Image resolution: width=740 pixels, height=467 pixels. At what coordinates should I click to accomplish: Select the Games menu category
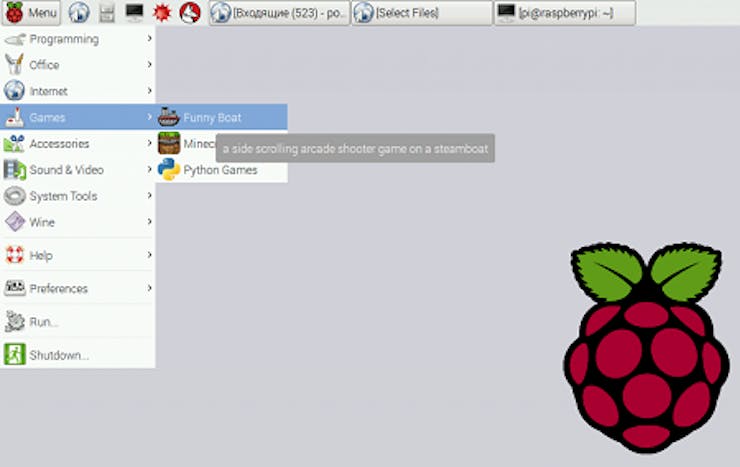(x=78, y=117)
